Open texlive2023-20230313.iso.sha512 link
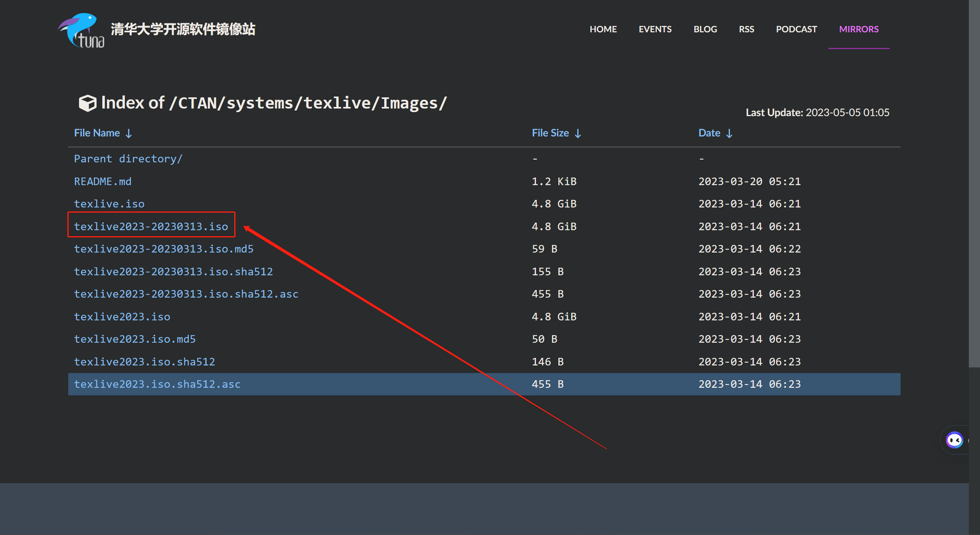Viewport: 980px width, 535px height. (x=173, y=272)
